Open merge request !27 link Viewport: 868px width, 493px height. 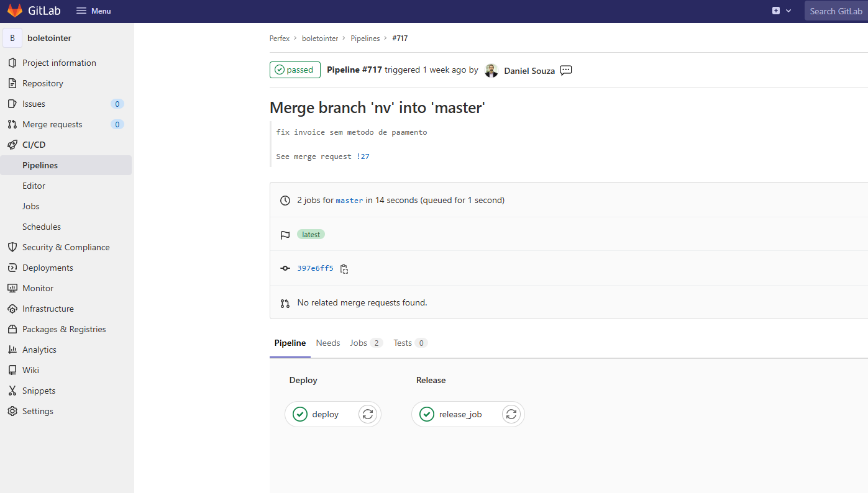[x=363, y=156]
